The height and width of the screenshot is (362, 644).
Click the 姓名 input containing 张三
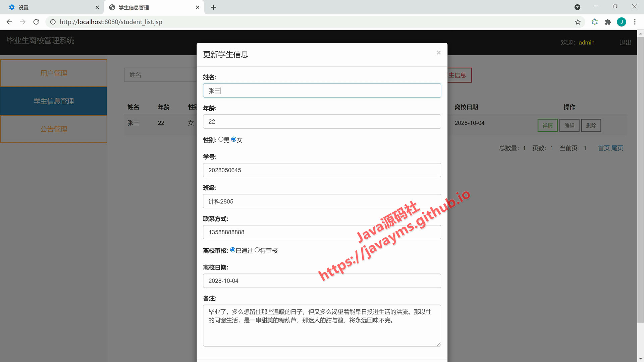[x=322, y=90]
